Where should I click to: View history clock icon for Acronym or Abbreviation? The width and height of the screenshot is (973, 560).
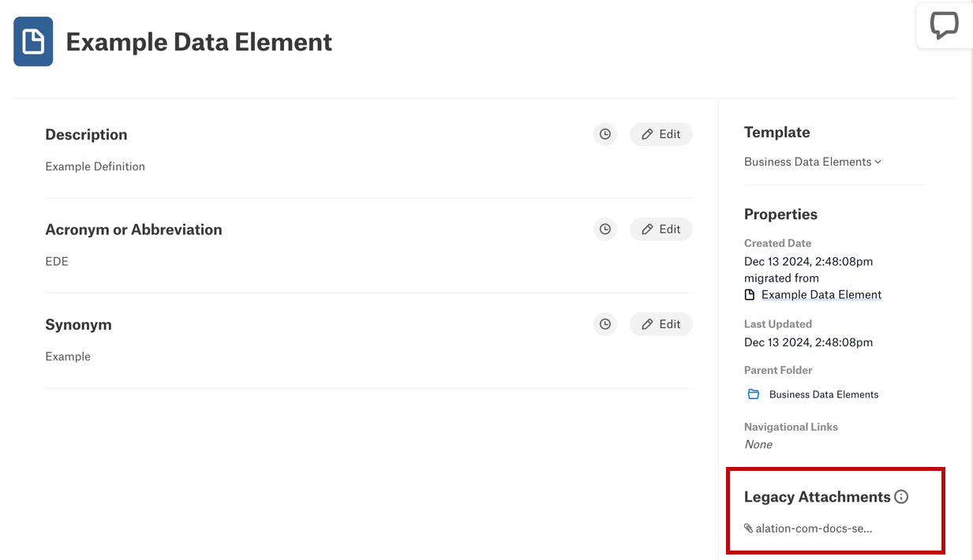(605, 229)
